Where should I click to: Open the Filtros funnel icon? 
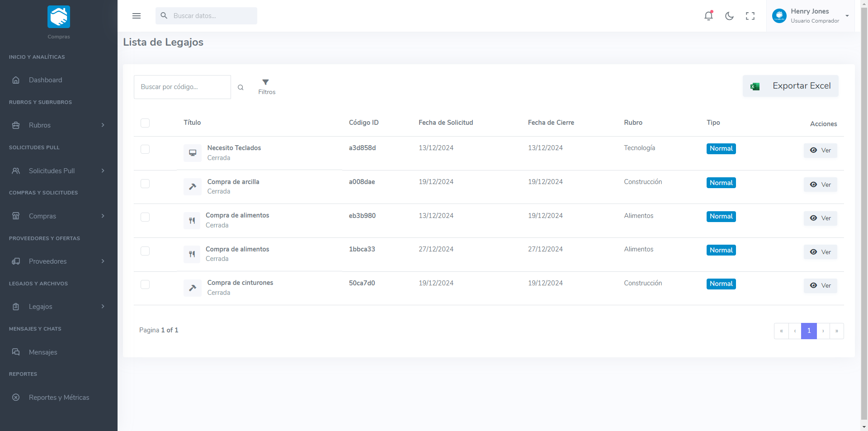tap(266, 82)
